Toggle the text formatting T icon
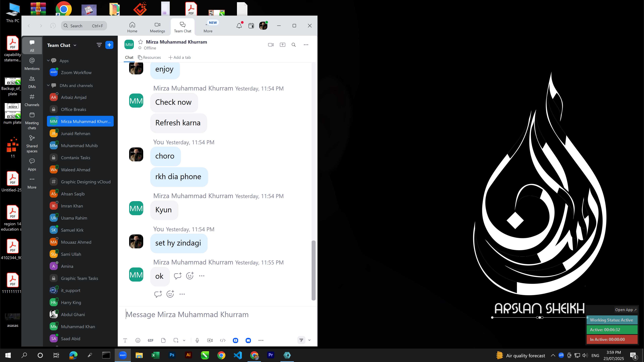The image size is (644, 362). [125, 340]
